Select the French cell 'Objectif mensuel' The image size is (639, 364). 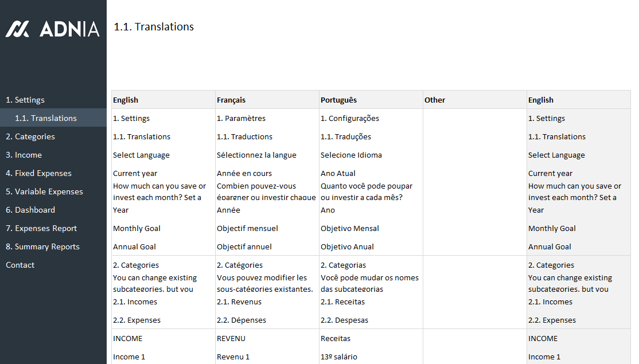coord(247,228)
